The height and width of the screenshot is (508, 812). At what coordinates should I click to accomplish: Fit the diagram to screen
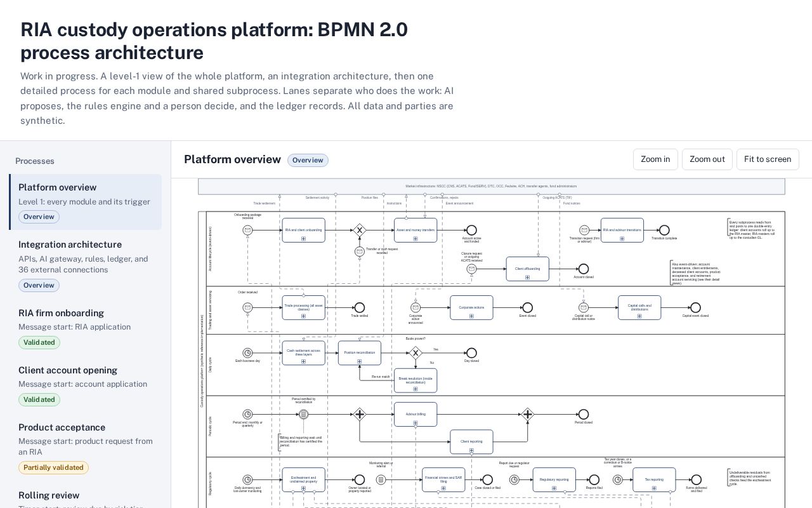coord(768,159)
